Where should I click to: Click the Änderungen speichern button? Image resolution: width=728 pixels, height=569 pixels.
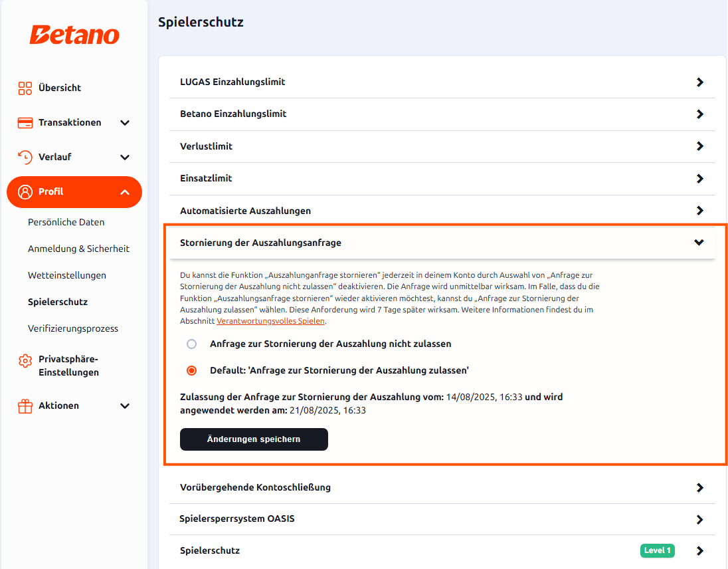(254, 439)
